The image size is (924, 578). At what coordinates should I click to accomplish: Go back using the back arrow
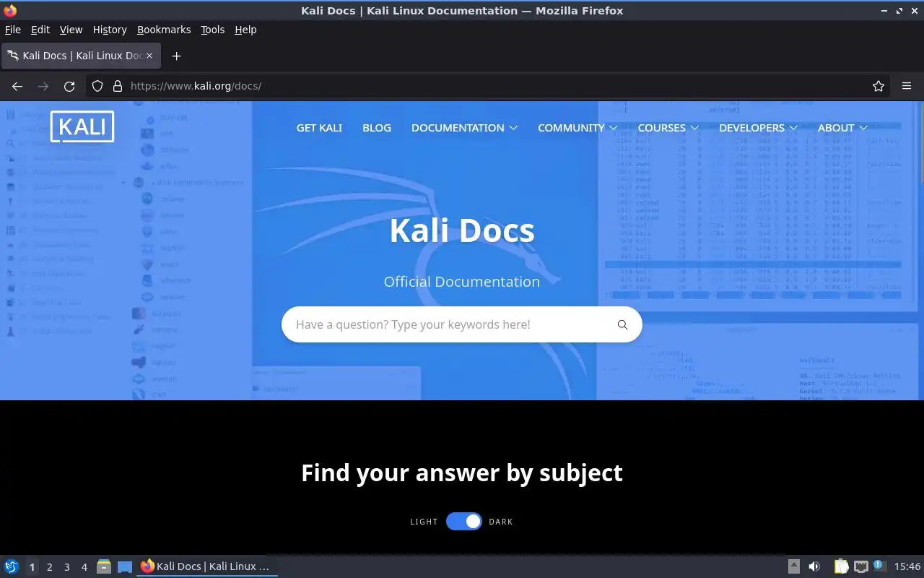(x=17, y=86)
